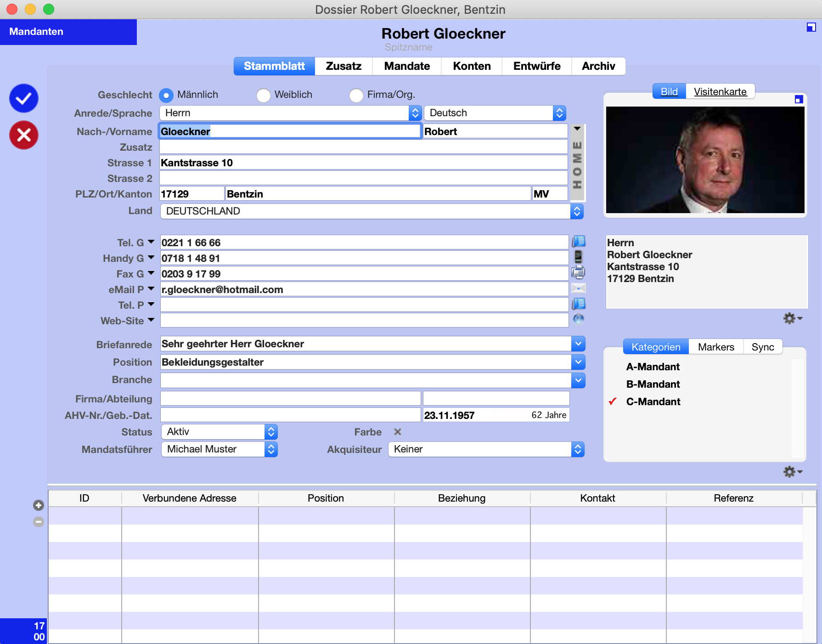Click the mobile phone icon for Handy G
This screenshot has width=822, height=644.
pos(579,257)
